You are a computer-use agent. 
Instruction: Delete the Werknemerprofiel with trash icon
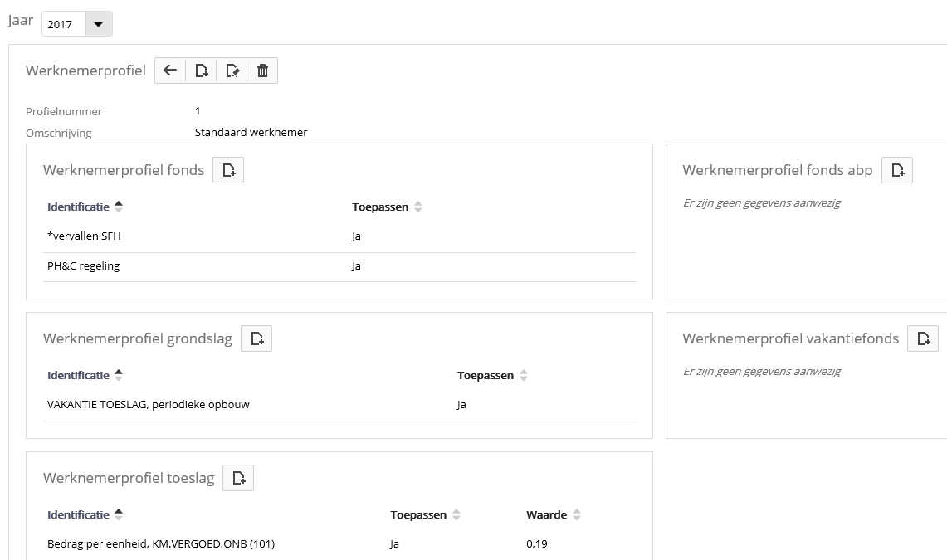coord(262,71)
